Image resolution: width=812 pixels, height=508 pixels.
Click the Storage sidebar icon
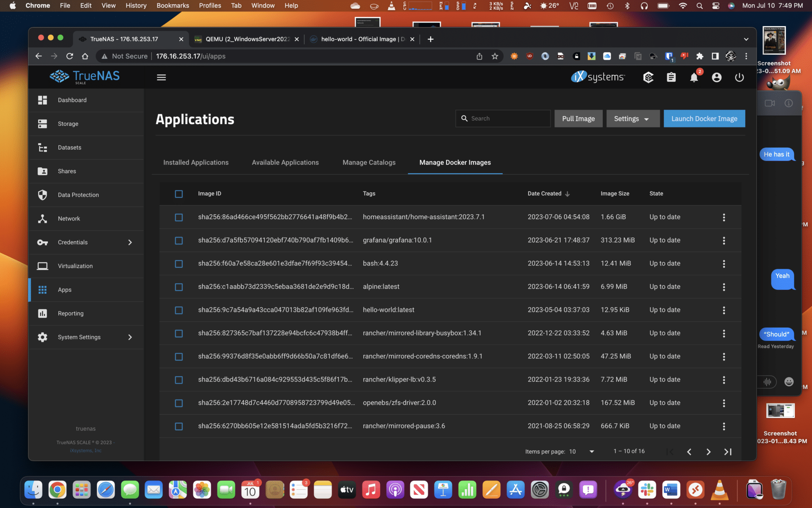click(x=42, y=124)
